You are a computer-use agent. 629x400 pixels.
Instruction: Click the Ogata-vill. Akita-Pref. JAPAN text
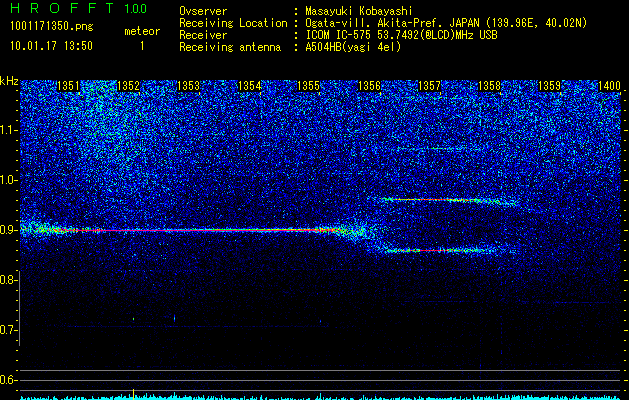pos(390,23)
